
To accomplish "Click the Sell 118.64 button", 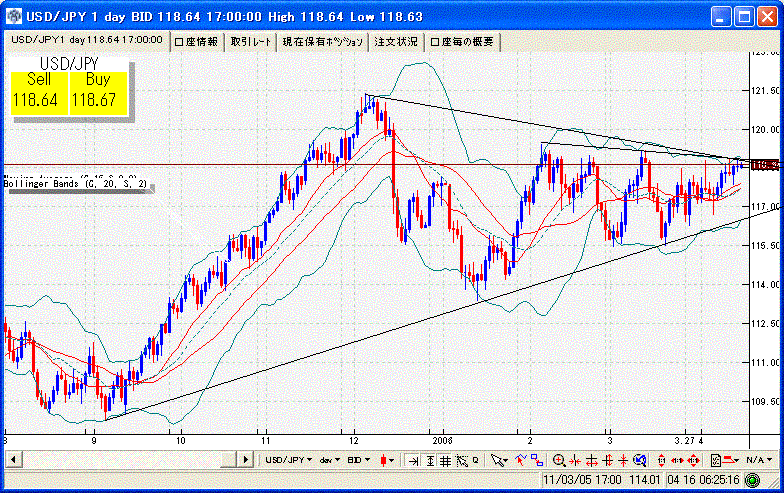I will point(39,93).
